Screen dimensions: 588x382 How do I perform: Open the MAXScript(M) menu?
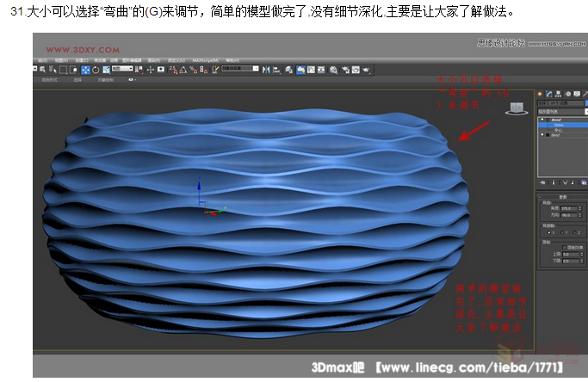[x=205, y=60]
